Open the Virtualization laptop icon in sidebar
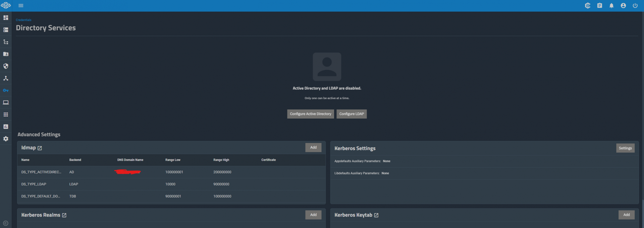The height and width of the screenshot is (228, 644). (6, 102)
